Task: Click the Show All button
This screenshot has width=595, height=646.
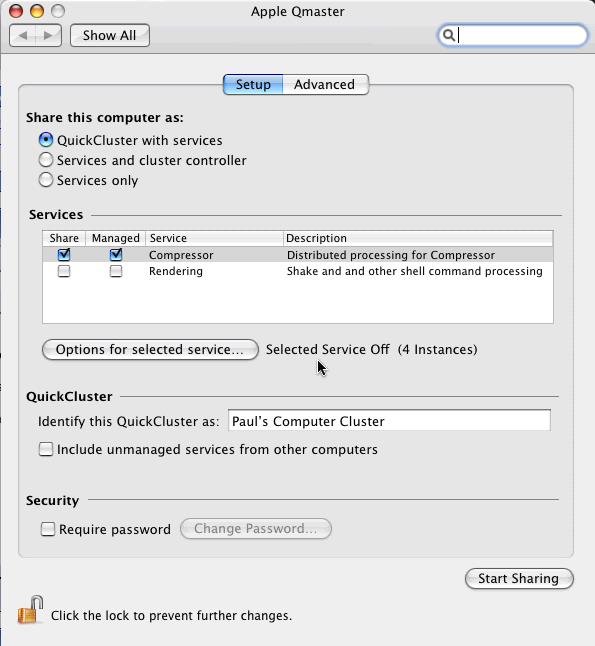Action: [x=110, y=35]
